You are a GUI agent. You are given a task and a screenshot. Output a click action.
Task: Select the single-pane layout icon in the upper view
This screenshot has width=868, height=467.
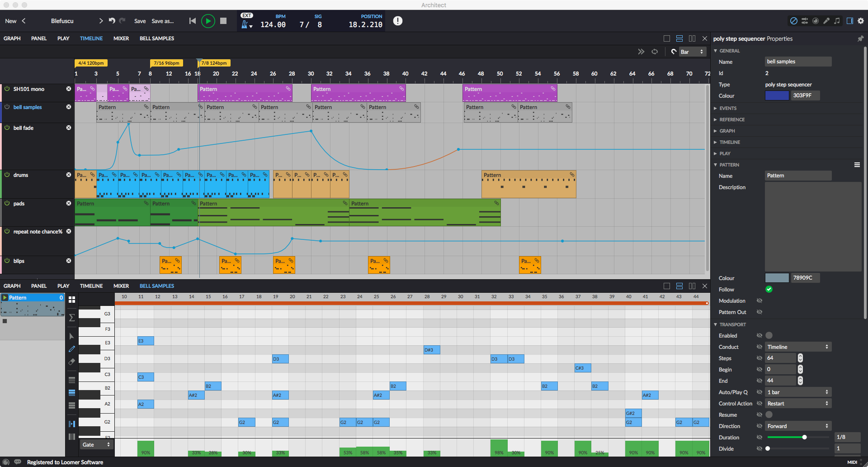[667, 38]
